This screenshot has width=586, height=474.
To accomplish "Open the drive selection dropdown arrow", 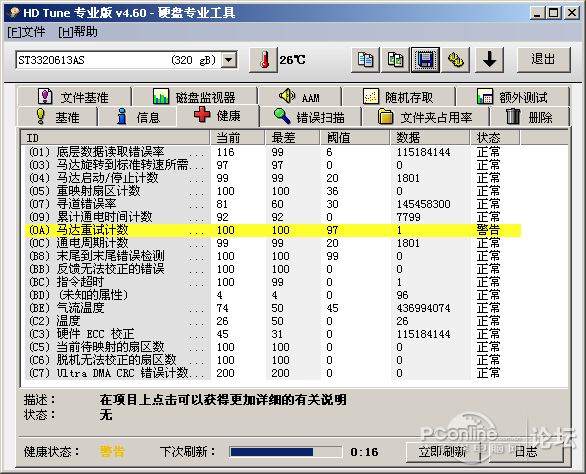I will (229, 60).
